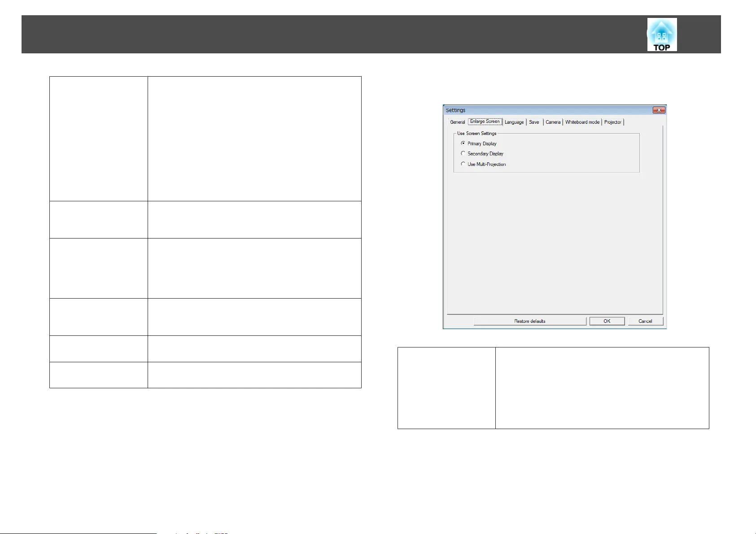Close the Settings dialog
This screenshot has width=756, height=534.
click(659, 110)
